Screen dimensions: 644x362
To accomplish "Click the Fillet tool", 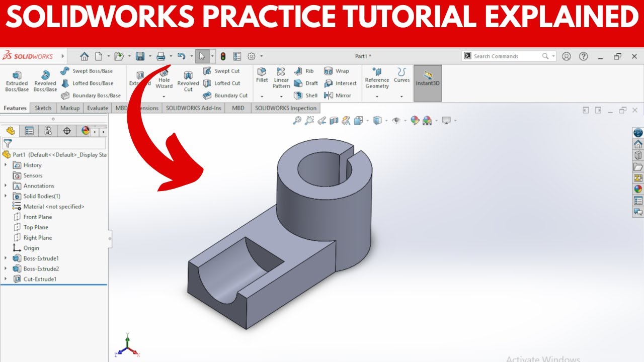I will (x=262, y=75).
